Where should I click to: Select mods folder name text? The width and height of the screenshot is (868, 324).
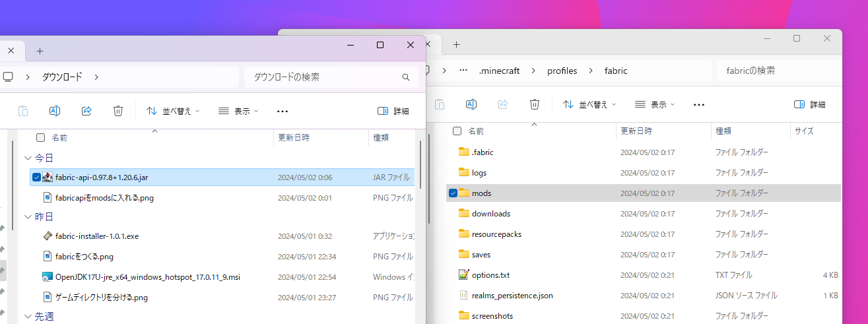[x=482, y=193]
